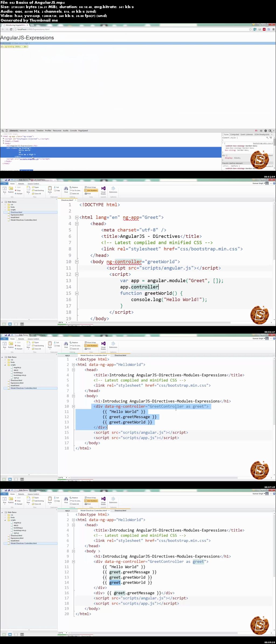This screenshot has width=276, height=644.
Task: Click the DevTools dock-side icon
Action: pos(270,131)
